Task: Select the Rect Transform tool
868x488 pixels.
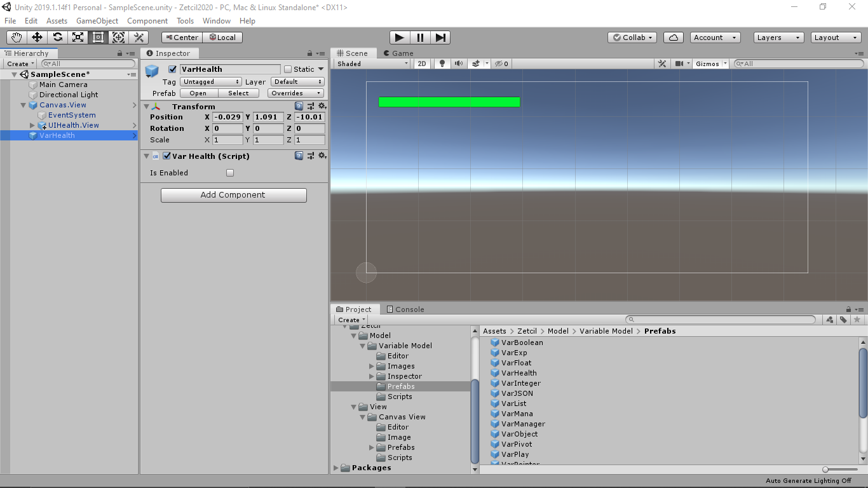Action: (98, 37)
